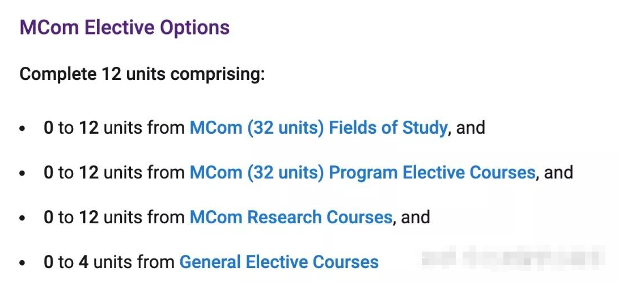Image resolution: width=644 pixels, height=289 pixels.
Task: Click the word 'and' after Fields of Study
Action: tap(471, 127)
